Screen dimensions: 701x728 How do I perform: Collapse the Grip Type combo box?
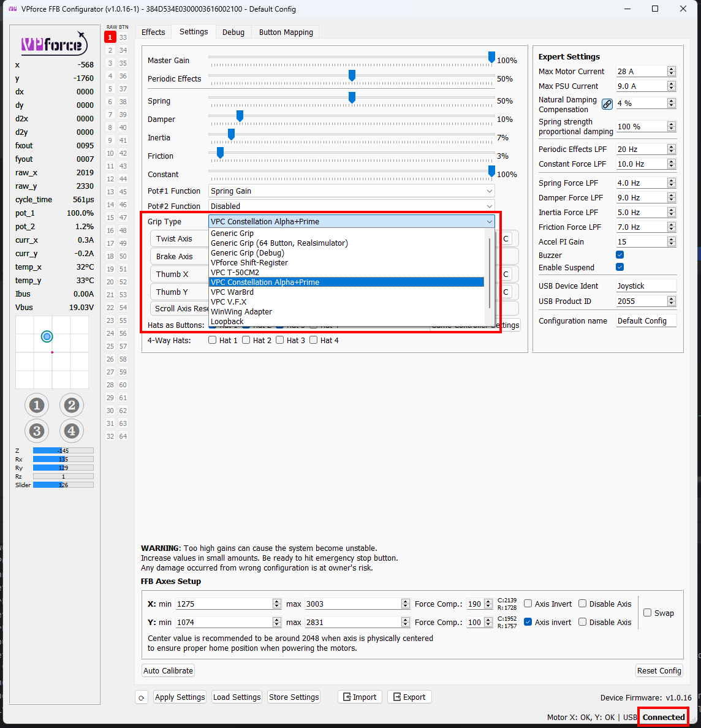pyautogui.click(x=352, y=221)
